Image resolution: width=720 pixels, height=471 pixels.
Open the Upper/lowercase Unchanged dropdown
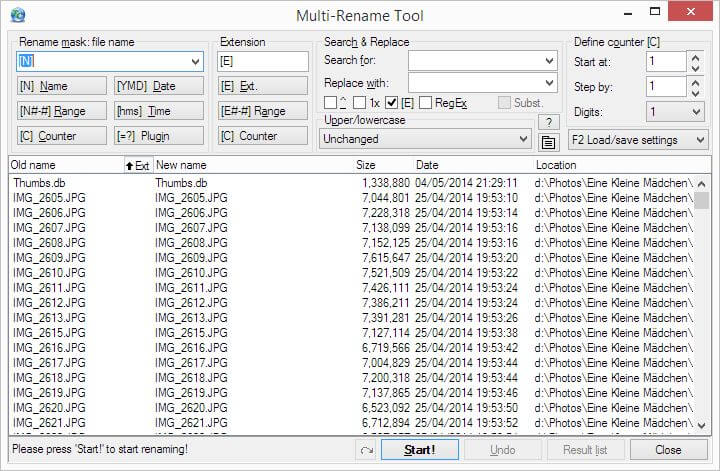click(x=425, y=139)
